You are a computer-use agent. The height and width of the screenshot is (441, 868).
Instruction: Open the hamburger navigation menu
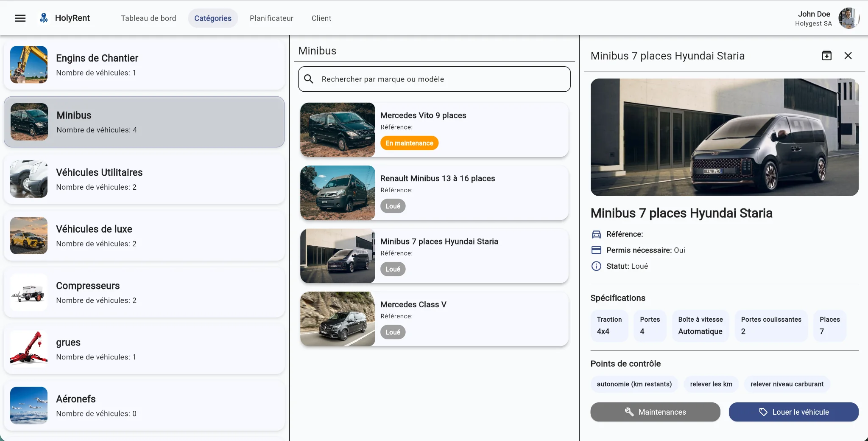20,18
